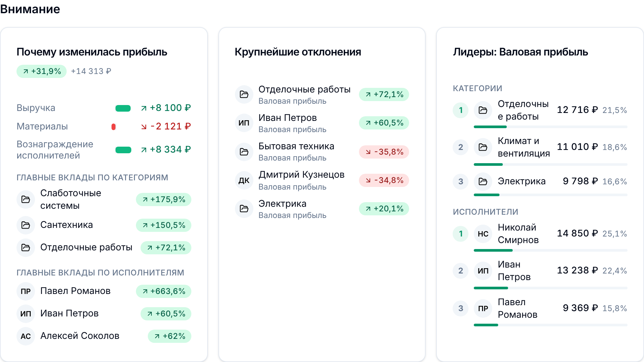The image size is (644, 362).
Task: Click the Крупнейшие отклонения heading
Action: pyautogui.click(x=298, y=52)
